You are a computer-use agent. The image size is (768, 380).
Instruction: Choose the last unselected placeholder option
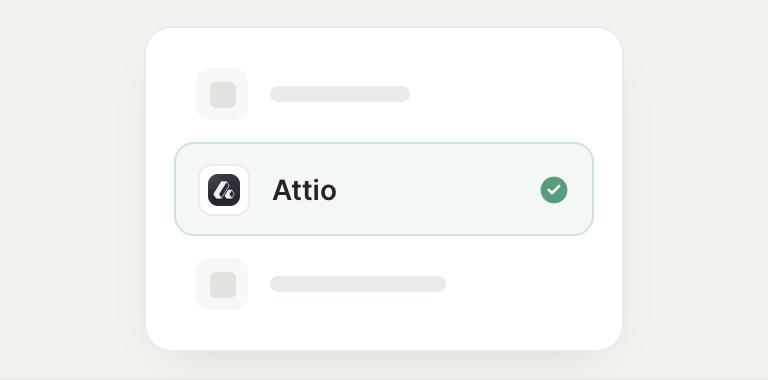click(321, 284)
